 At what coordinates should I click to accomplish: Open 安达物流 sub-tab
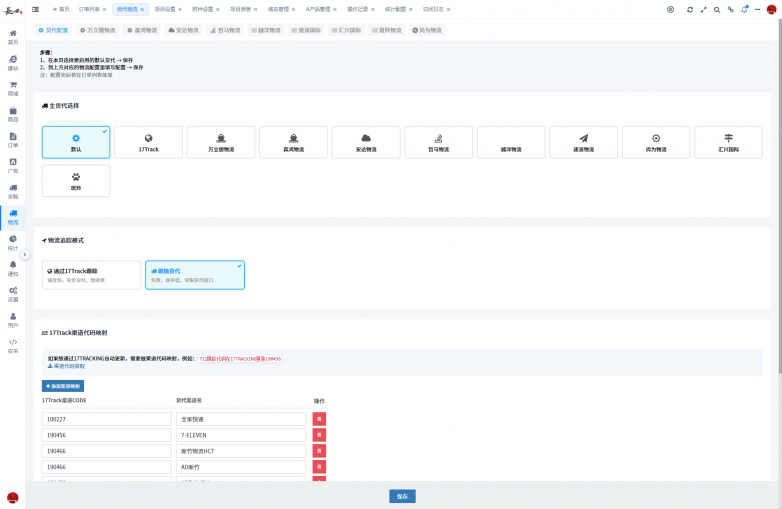coord(184,30)
